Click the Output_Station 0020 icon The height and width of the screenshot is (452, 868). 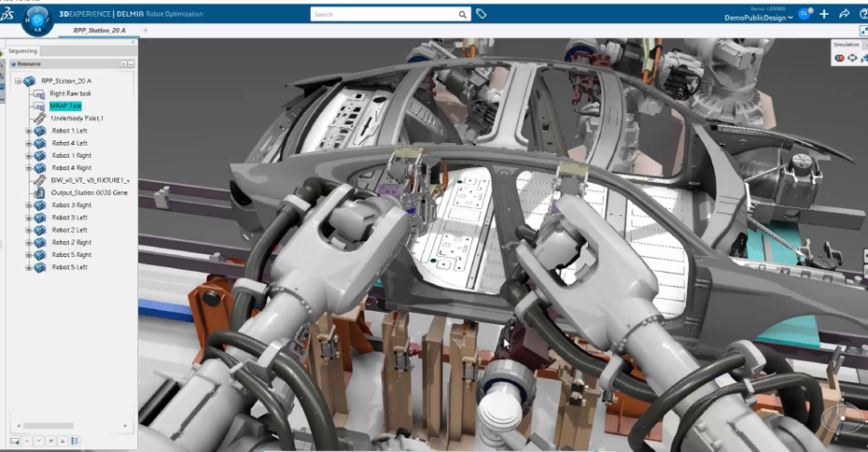(39, 193)
